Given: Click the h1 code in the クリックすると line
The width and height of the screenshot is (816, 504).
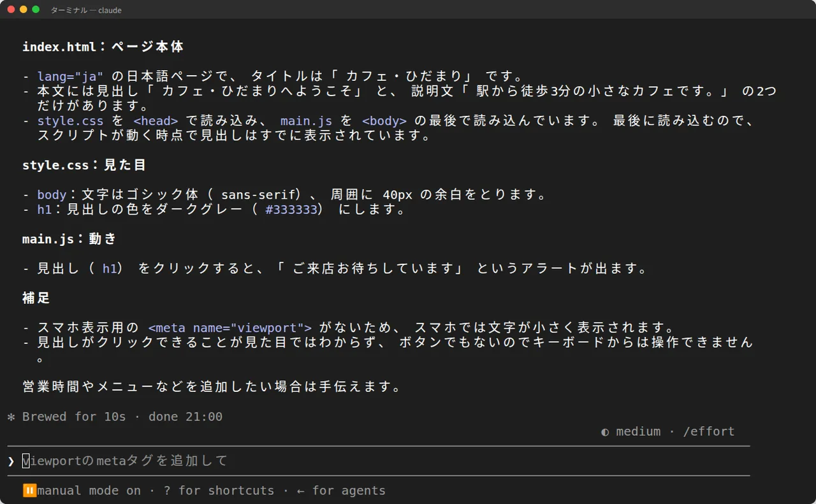Looking at the screenshot, I should click(110, 269).
